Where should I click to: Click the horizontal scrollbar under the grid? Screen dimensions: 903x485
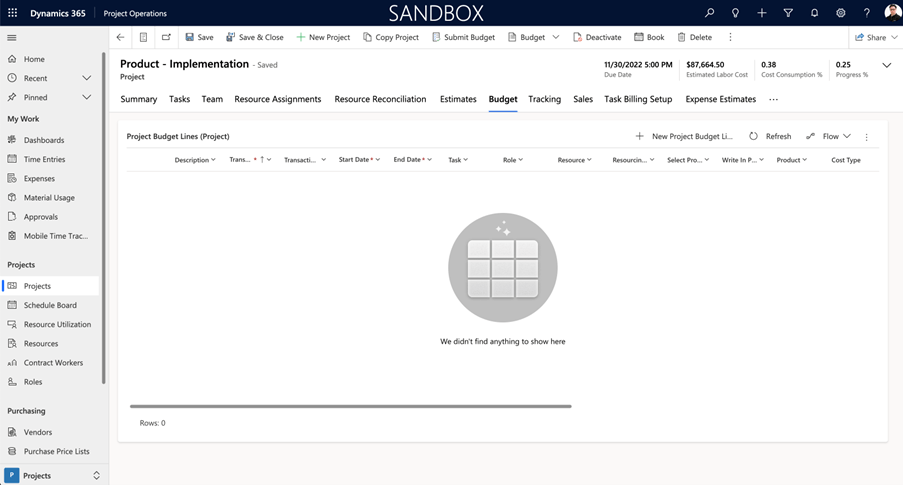[x=350, y=406]
